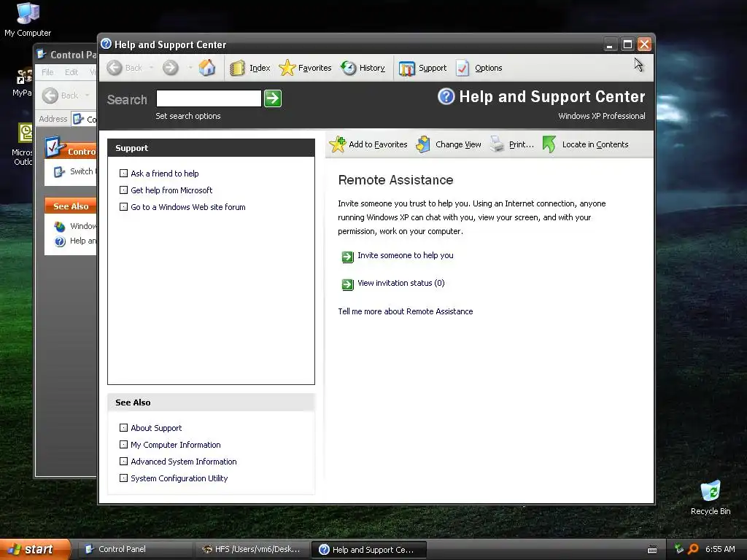Viewport: 747px width, 560px height.
Task: Click the Print printer icon
Action: (x=497, y=144)
